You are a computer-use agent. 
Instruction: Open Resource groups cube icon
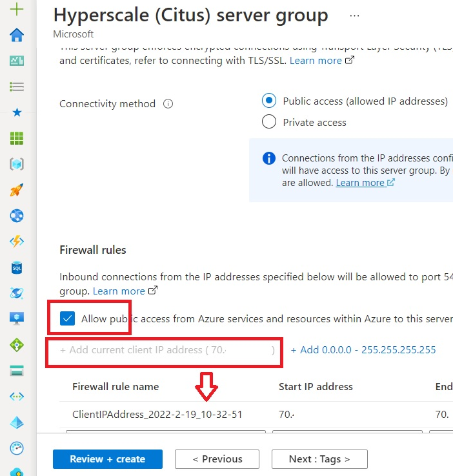click(x=17, y=164)
